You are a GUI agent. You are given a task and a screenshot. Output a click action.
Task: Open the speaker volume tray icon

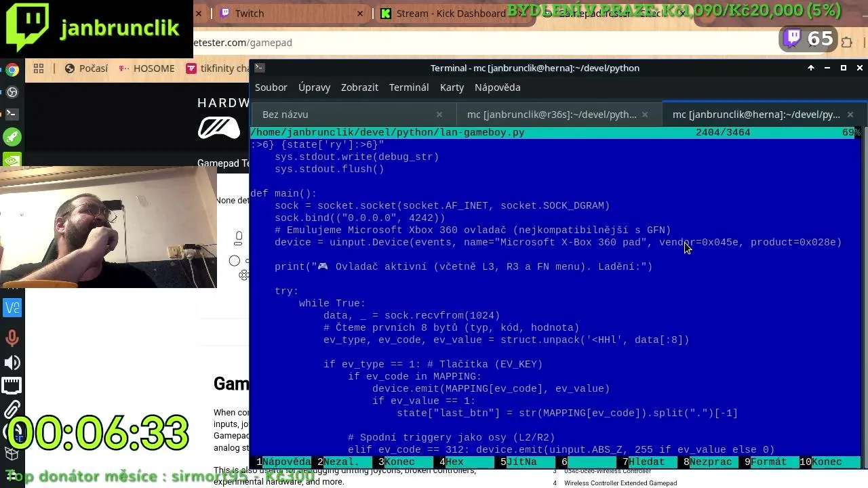[x=12, y=363]
